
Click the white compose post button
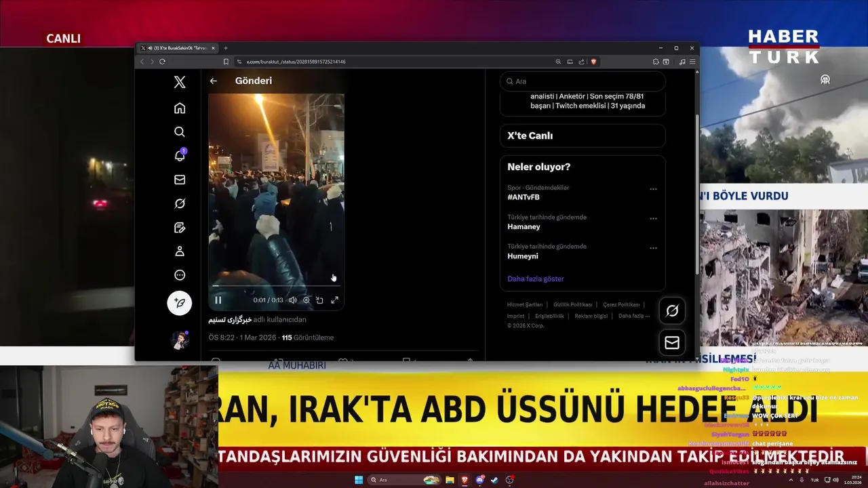[x=180, y=303]
